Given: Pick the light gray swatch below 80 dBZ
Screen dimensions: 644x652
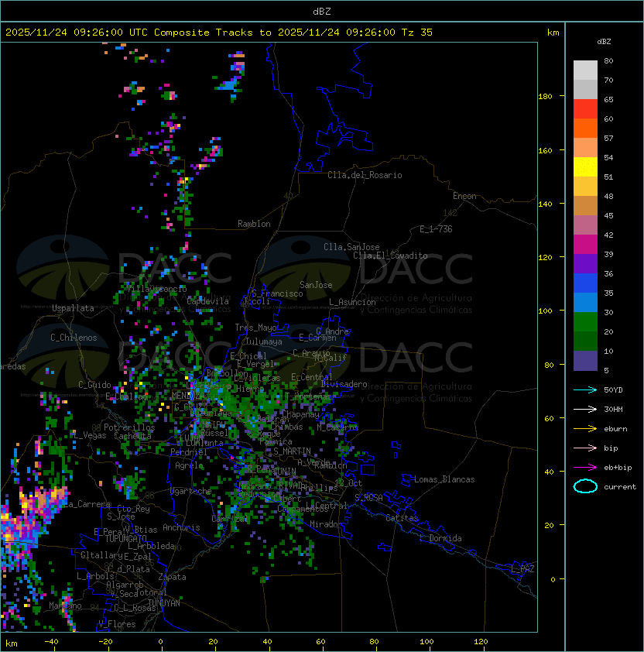Looking at the screenshot, I should 585,70.
